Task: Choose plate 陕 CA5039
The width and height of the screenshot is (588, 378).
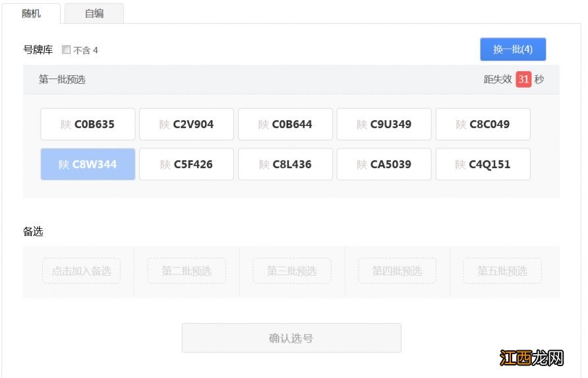Action: (384, 164)
